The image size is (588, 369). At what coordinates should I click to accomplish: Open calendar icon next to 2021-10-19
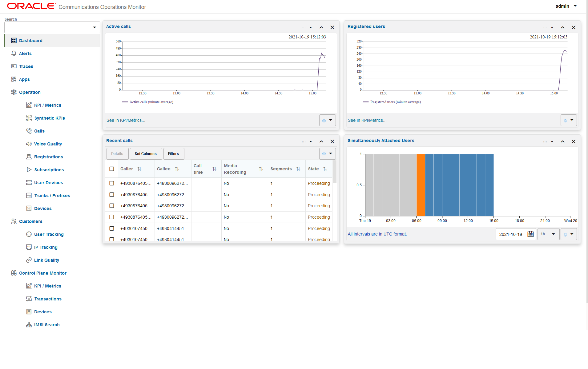(x=530, y=234)
